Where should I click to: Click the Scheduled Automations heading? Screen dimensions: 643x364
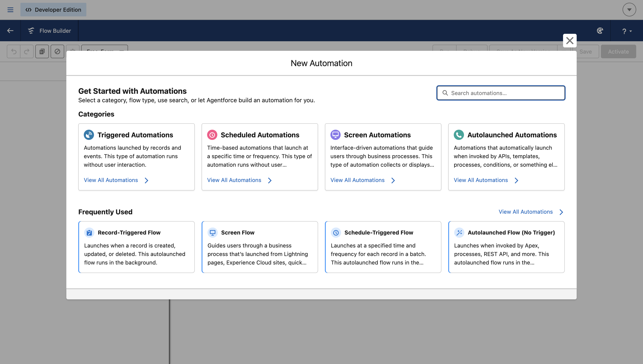coord(260,135)
